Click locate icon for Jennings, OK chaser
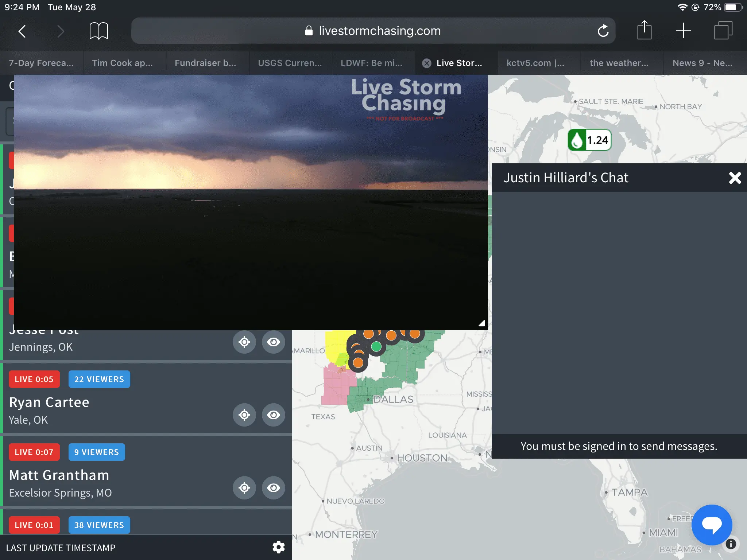Image resolution: width=747 pixels, height=560 pixels. pyautogui.click(x=244, y=342)
